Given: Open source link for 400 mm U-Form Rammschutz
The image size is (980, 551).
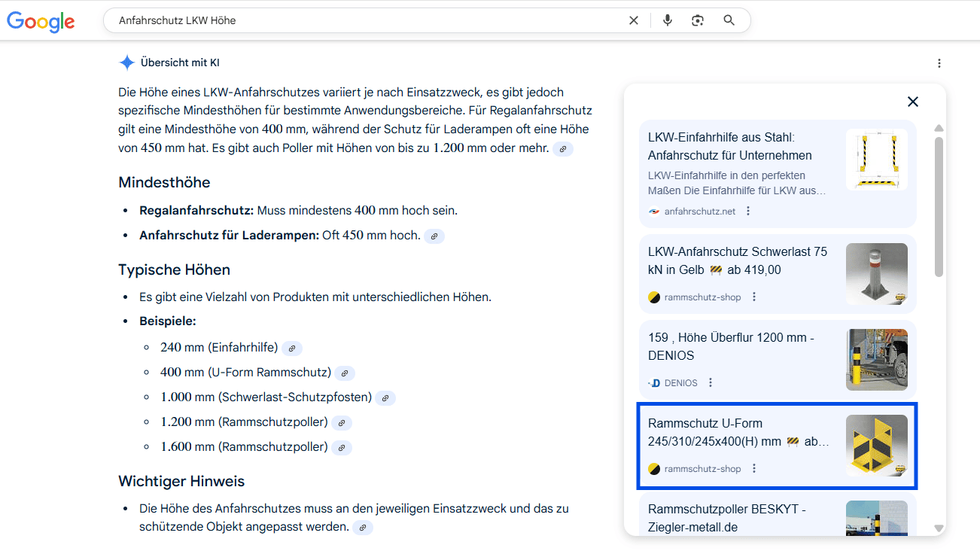Looking at the screenshot, I should [345, 373].
